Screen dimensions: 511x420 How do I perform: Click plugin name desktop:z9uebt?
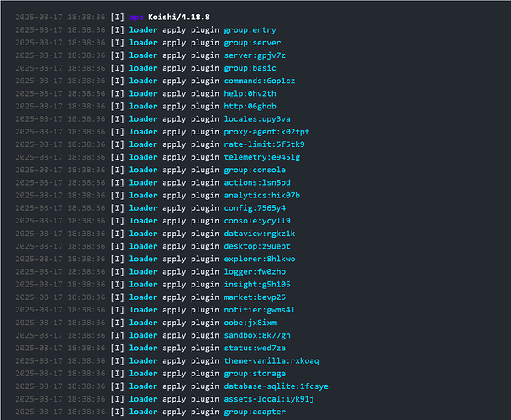click(257, 246)
